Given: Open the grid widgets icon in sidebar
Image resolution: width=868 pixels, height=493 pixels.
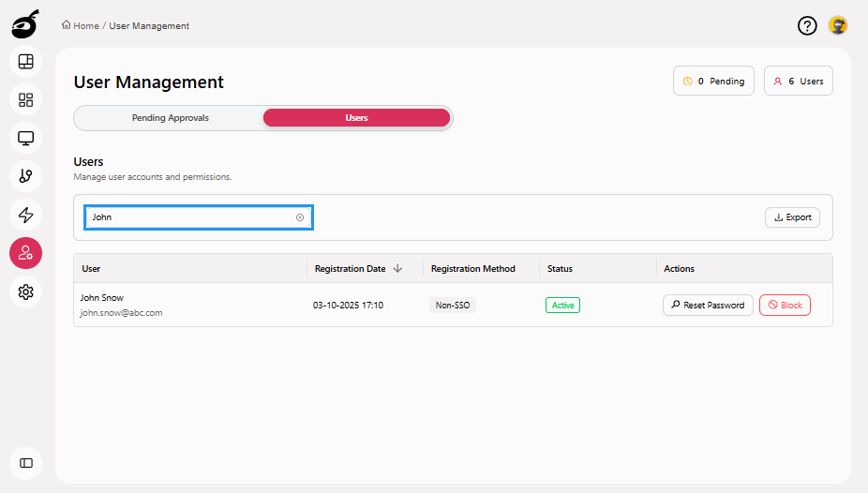Looking at the screenshot, I should click(x=26, y=99).
